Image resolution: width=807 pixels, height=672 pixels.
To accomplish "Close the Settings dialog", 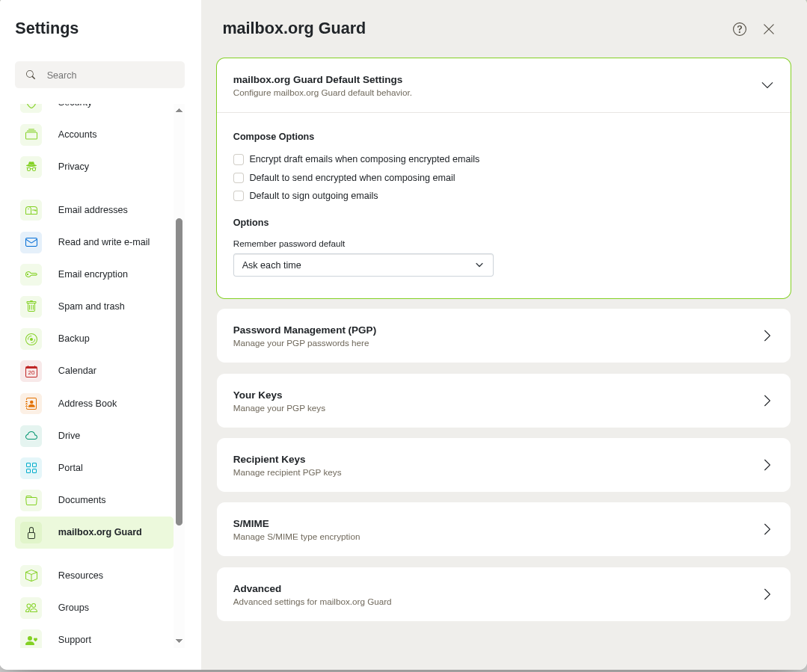I will point(769,29).
